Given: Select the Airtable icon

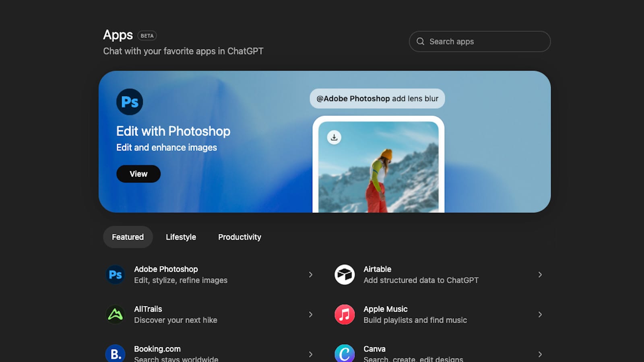Looking at the screenshot, I should point(345,274).
